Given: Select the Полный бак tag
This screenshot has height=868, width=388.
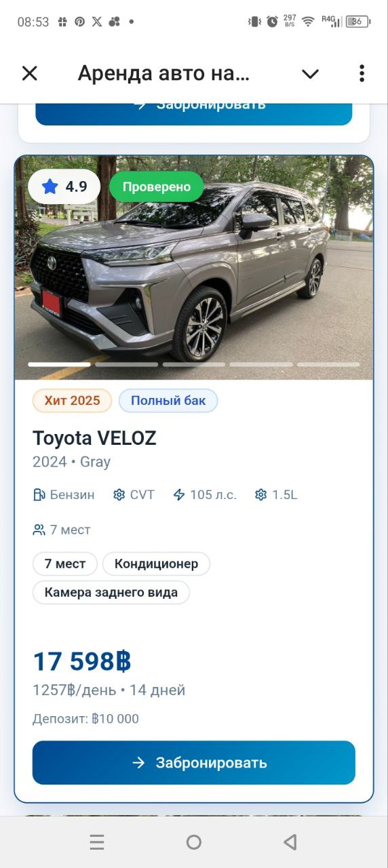Looking at the screenshot, I should [168, 401].
